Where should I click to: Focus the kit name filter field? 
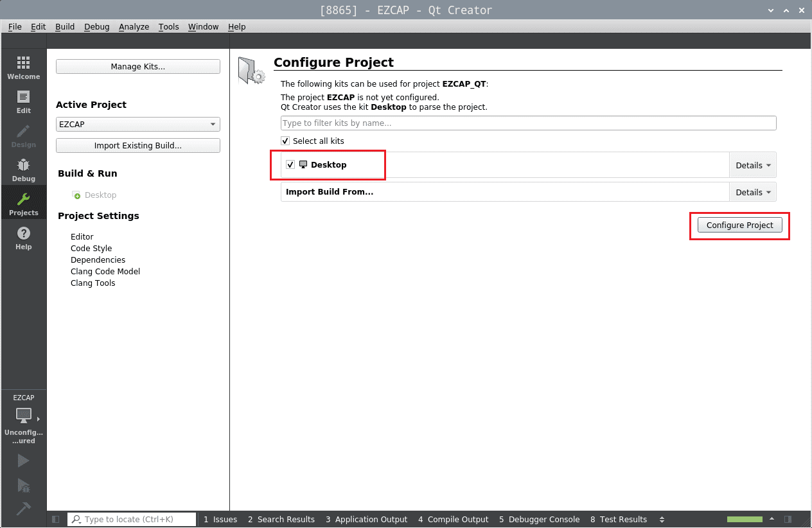529,123
